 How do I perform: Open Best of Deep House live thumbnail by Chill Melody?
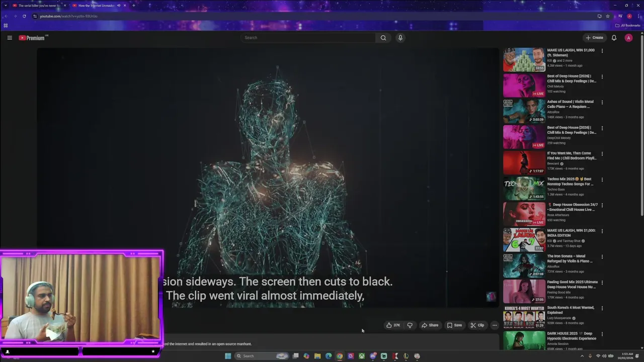524,85
